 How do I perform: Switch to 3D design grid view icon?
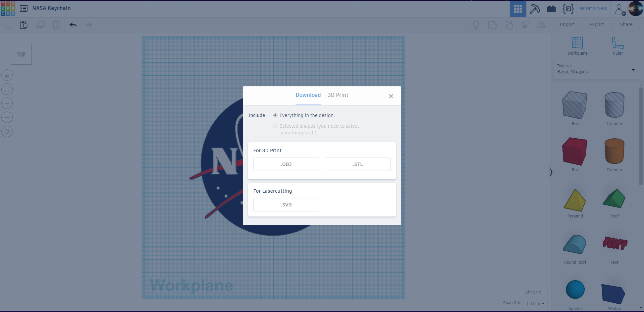click(518, 9)
